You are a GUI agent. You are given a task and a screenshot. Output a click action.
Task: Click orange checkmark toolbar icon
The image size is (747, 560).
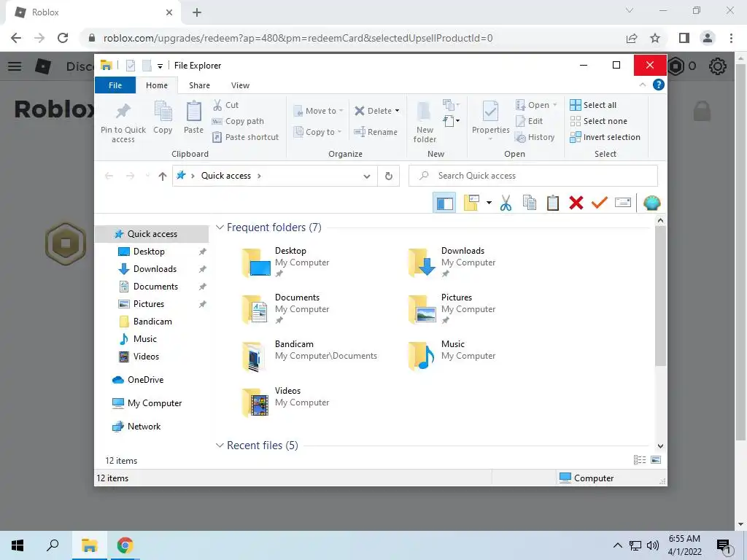[600, 203]
